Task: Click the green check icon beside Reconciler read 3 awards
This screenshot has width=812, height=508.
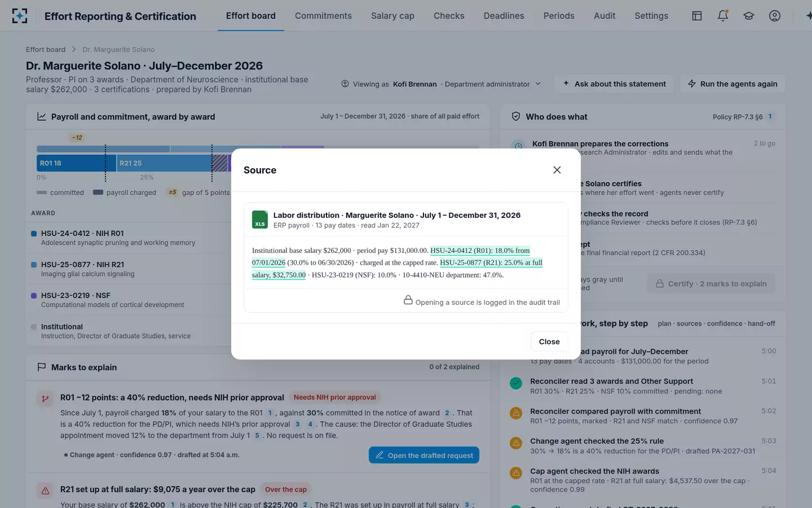Action: pyautogui.click(x=516, y=383)
